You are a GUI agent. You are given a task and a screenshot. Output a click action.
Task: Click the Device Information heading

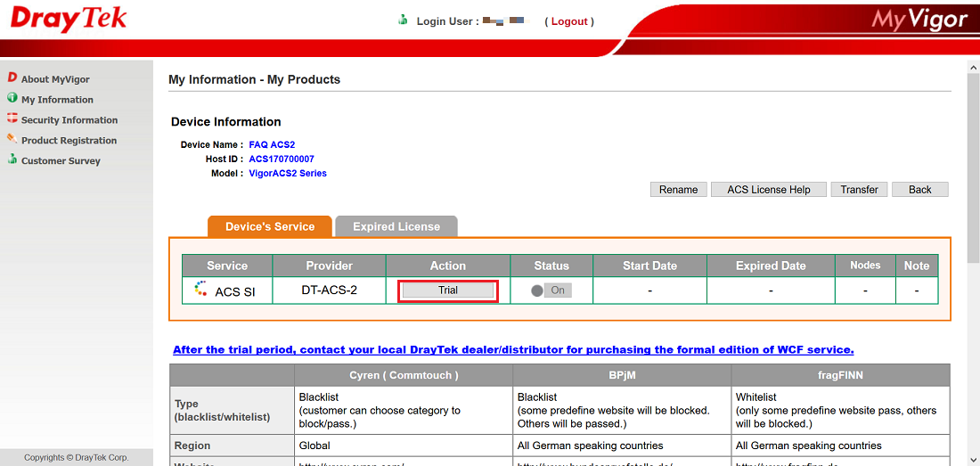pyautogui.click(x=226, y=122)
